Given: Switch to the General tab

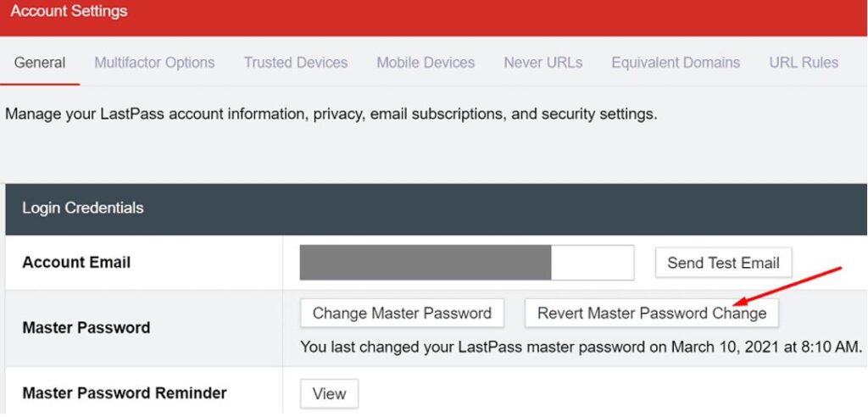Looking at the screenshot, I should pos(40,63).
